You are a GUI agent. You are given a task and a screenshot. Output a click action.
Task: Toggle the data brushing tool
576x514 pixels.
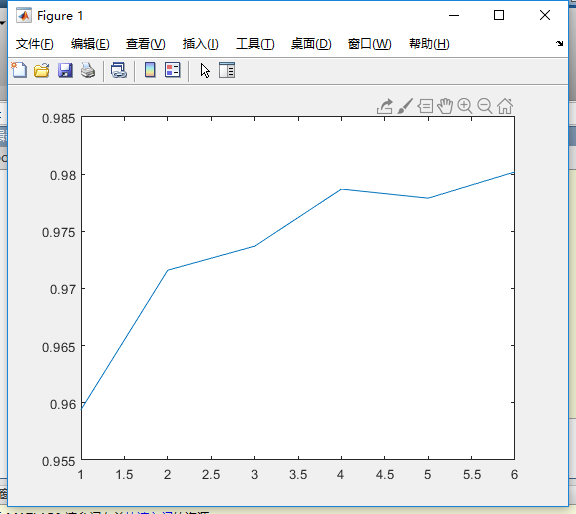(405, 106)
